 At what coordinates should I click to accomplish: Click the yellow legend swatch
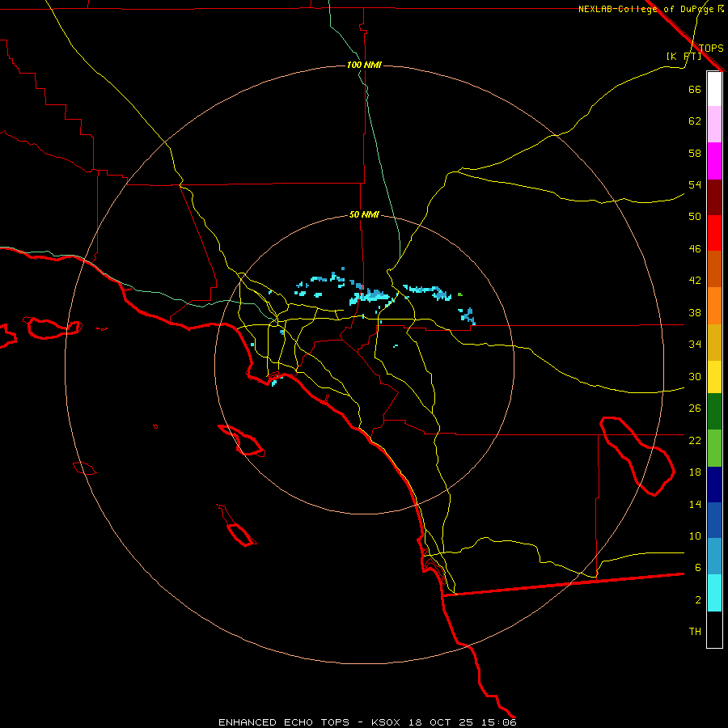coord(714,377)
